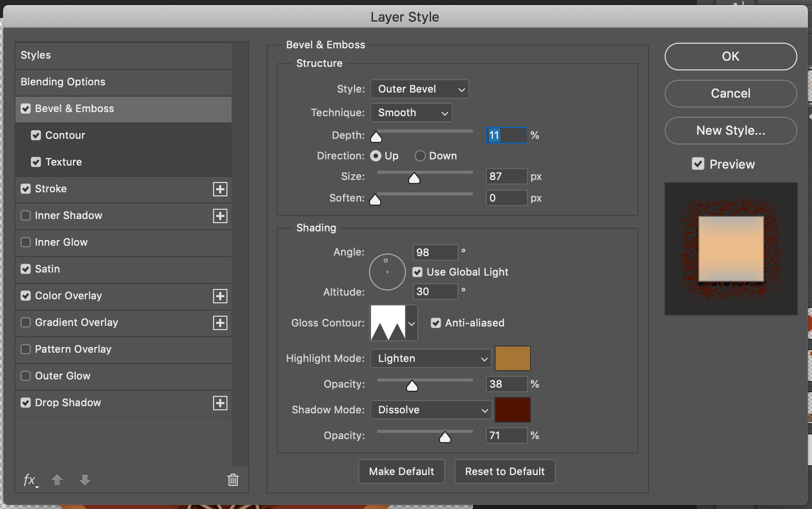
Task: Click the plus icon next to Color Overlay
Action: (220, 296)
